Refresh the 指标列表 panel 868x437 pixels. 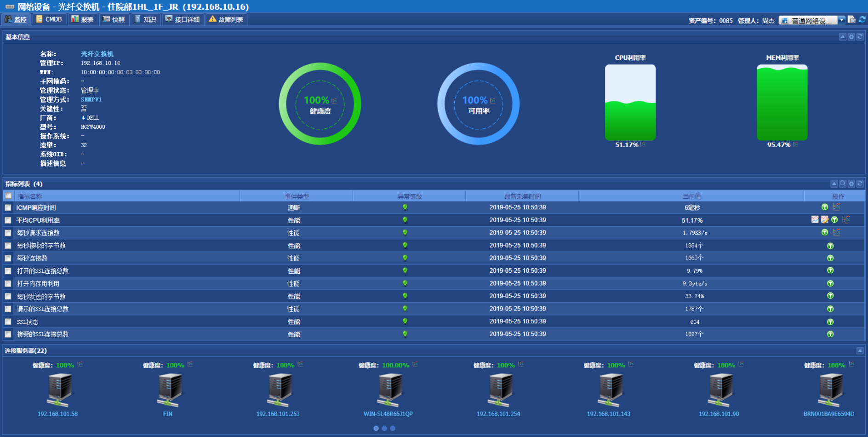pyautogui.click(x=860, y=184)
